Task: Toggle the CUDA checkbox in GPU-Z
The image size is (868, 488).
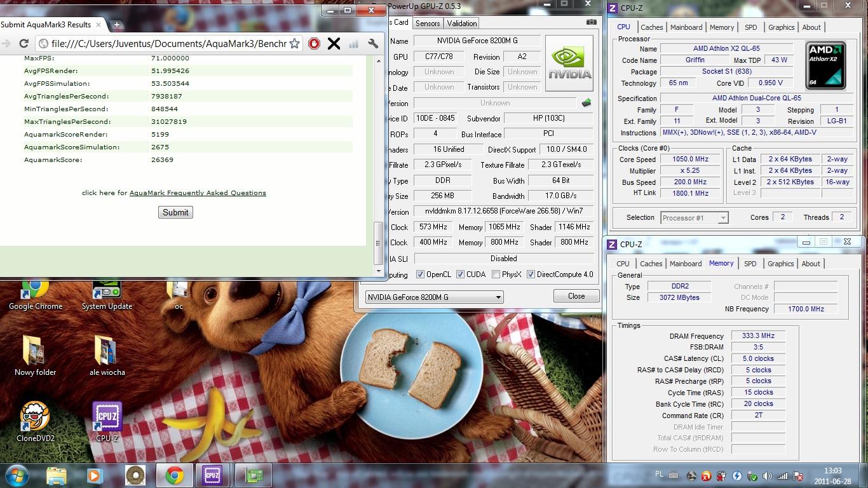Action: pos(460,274)
